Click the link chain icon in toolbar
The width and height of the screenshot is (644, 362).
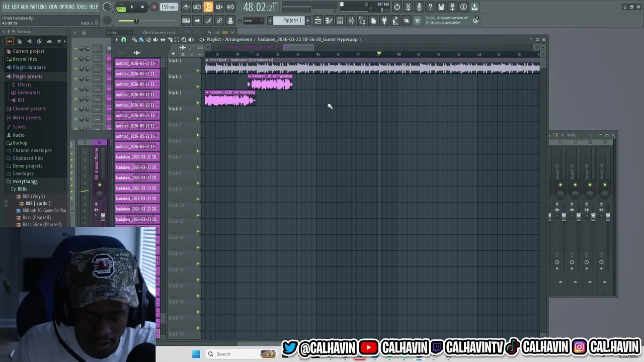(219, 21)
